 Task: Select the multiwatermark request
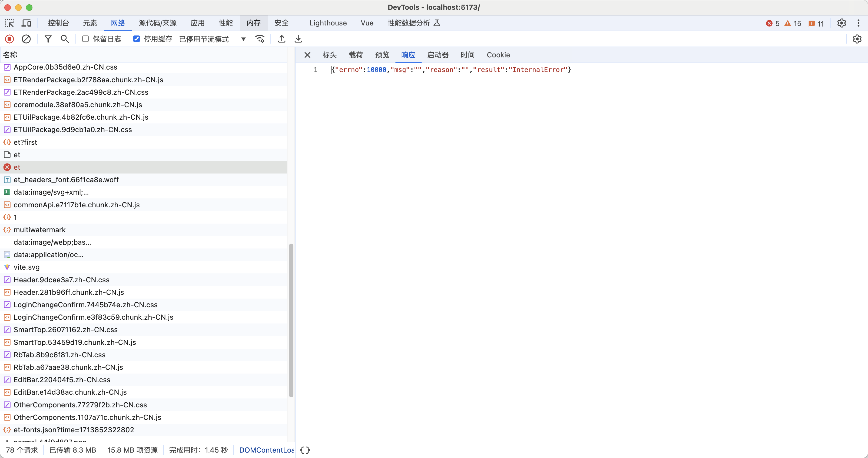[144, 230]
